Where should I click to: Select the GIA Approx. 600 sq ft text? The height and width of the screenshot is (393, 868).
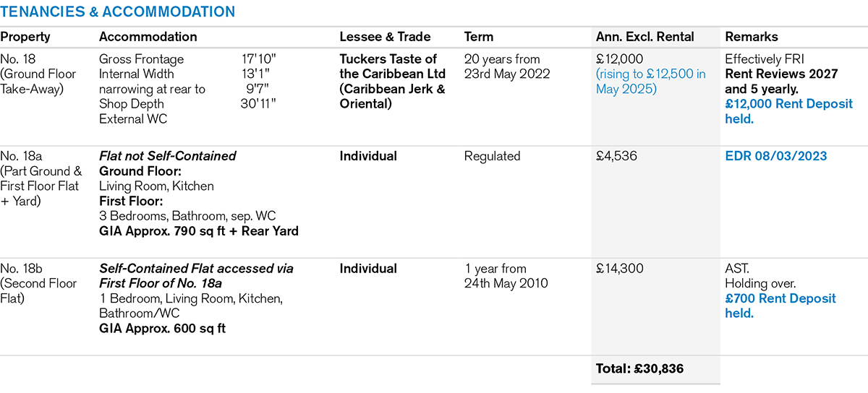coord(163,329)
